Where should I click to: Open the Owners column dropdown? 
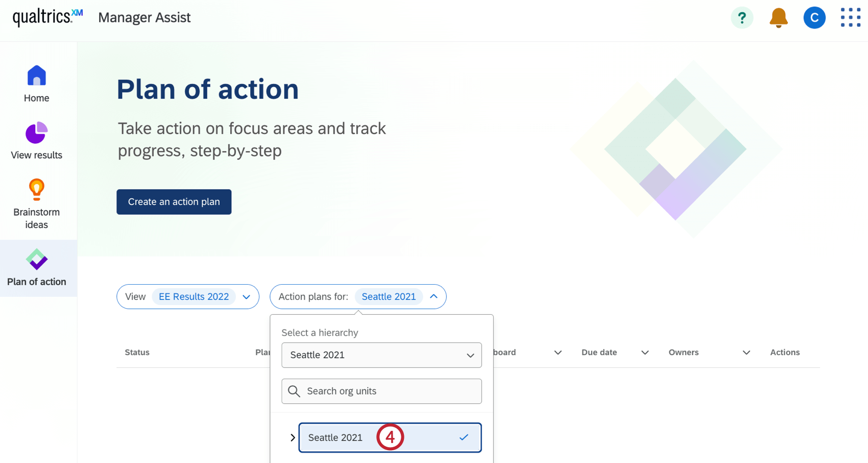click(746, 352)
